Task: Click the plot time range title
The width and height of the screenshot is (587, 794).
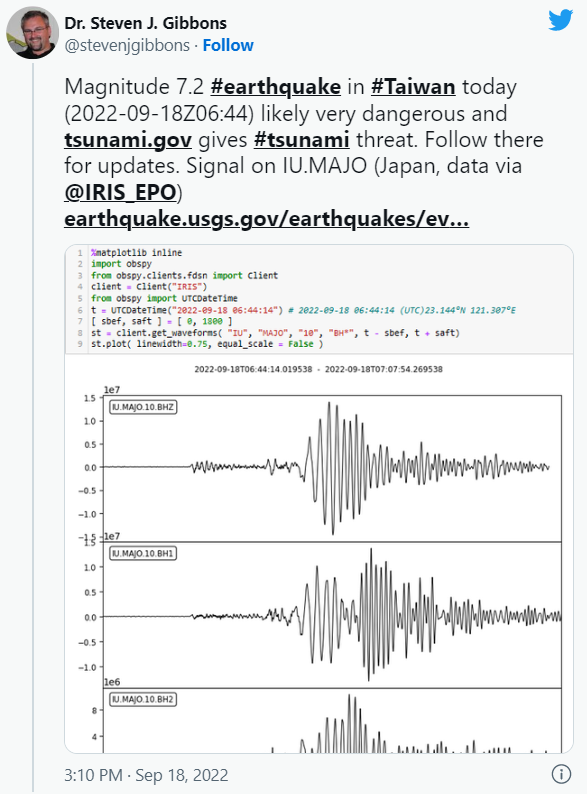Action: [x=319, y=369]
